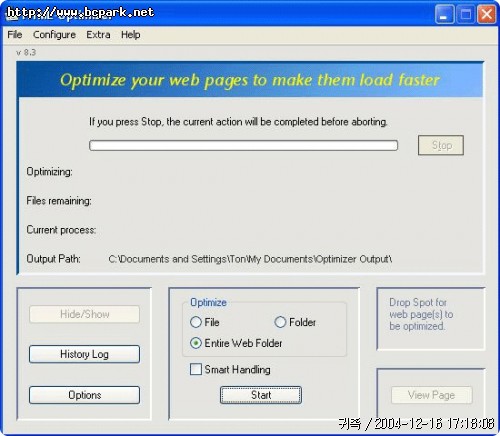Click the 'Optimize your web pages' banner
Image resolution: width=500 pixels, height=436 pixels.
tap(250, 80)
